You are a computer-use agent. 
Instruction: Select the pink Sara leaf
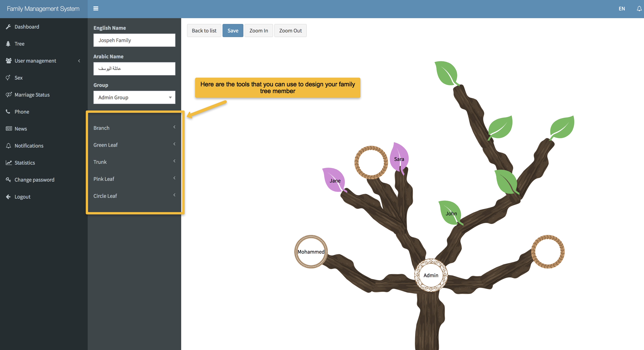(x=399, y=159)
